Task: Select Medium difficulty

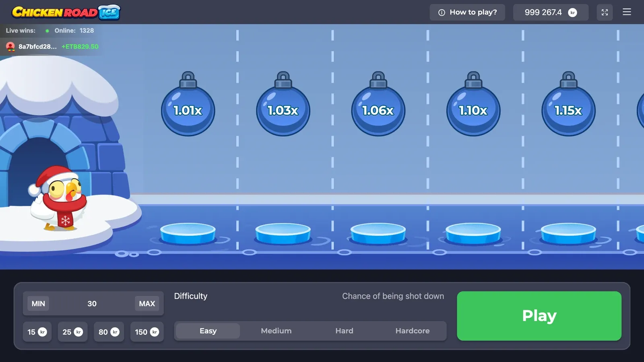Action: pos(276,331)
